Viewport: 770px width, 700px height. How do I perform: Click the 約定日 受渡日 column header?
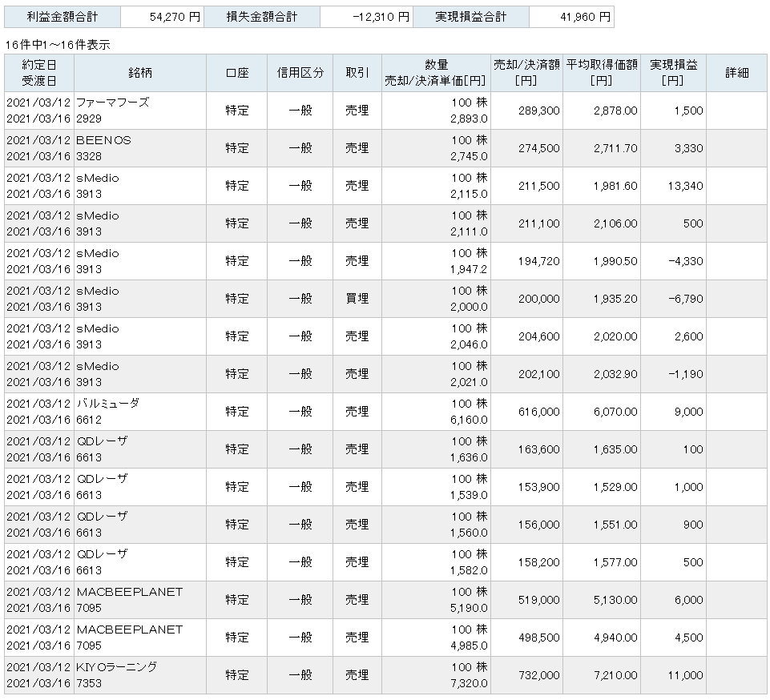coord(39,73)
